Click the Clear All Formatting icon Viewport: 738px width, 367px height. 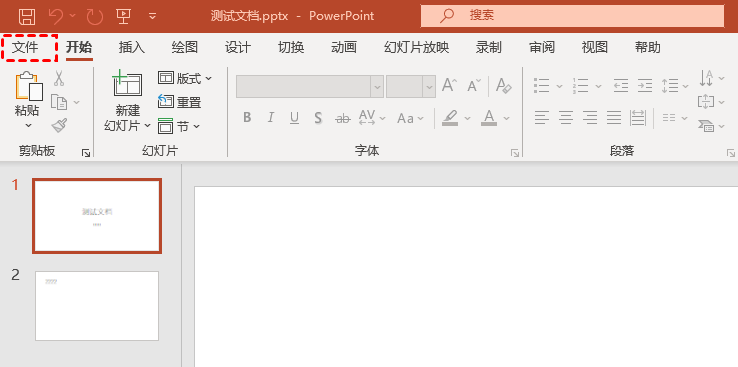[x=504, y=86]
